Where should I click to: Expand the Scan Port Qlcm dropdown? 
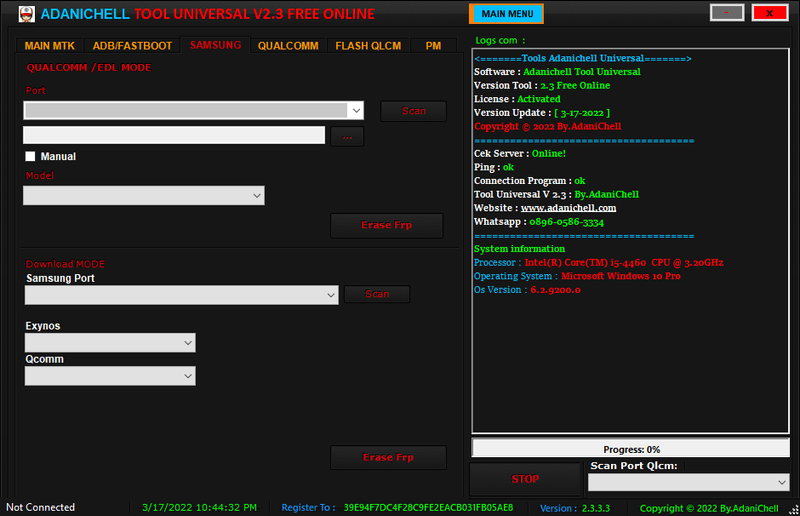click(689, 482)
